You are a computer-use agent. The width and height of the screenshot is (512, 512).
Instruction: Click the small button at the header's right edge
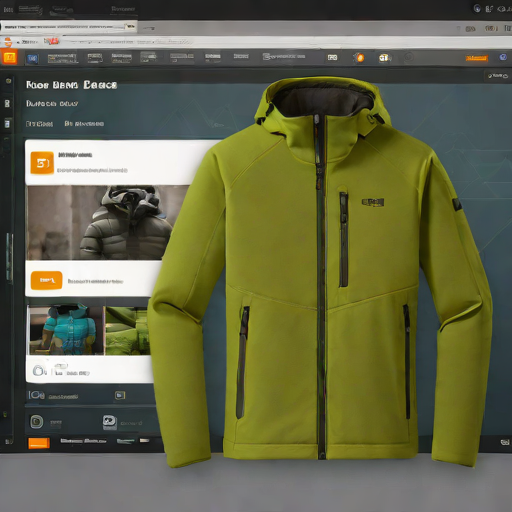click(498, 76)
